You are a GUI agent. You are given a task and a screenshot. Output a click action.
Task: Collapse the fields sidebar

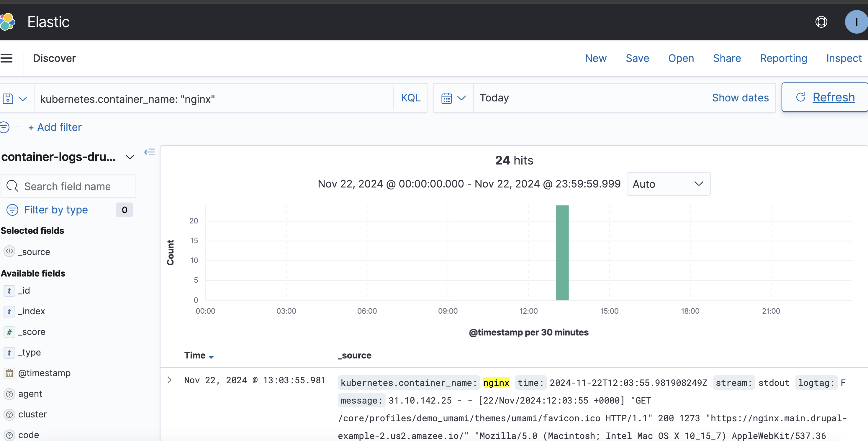(149, 152)
